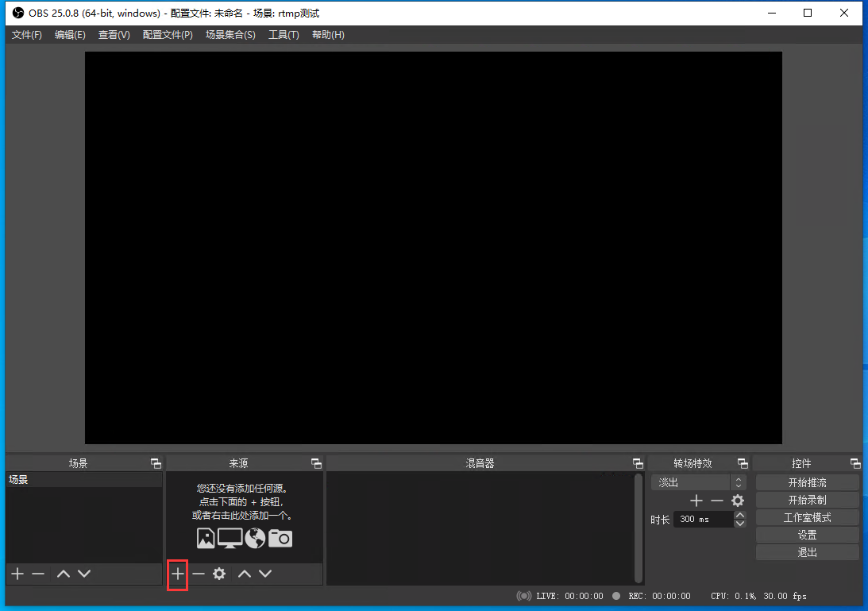Click the REC status dot indicator

(616, 596)
